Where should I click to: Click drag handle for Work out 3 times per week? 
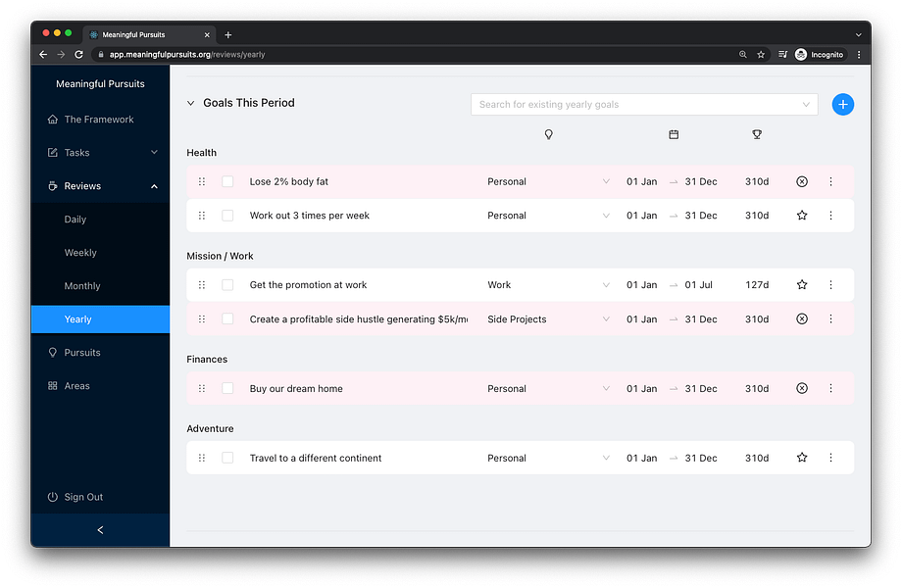point(201,216)
